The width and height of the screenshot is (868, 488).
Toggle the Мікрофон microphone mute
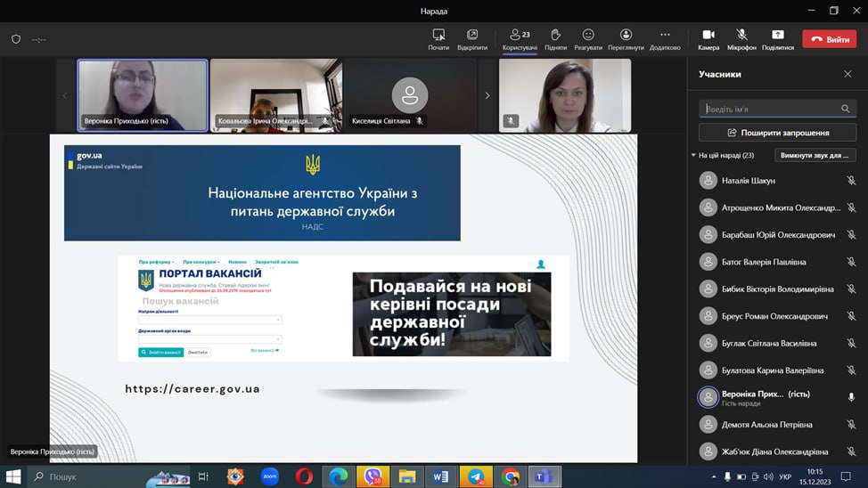(x=741, y=36)
